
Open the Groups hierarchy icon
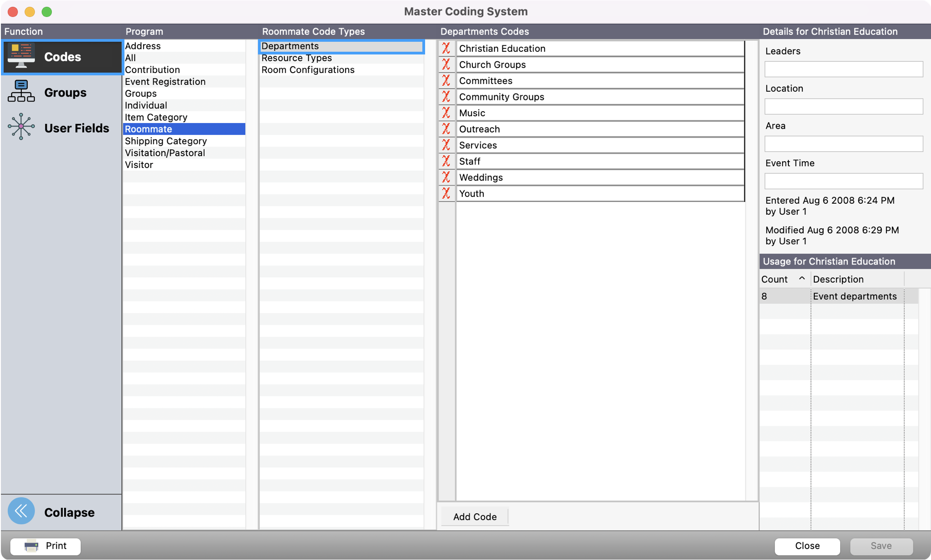point(21,92)
